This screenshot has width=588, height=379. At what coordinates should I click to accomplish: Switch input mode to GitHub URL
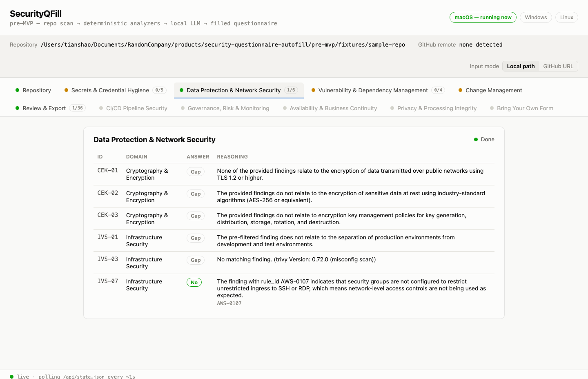pos(558,66)
